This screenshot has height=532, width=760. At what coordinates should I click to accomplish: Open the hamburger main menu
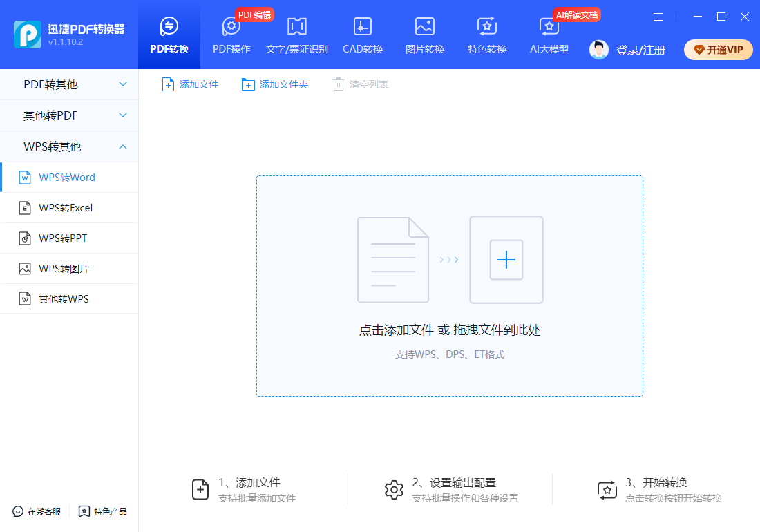pos(658,17)
